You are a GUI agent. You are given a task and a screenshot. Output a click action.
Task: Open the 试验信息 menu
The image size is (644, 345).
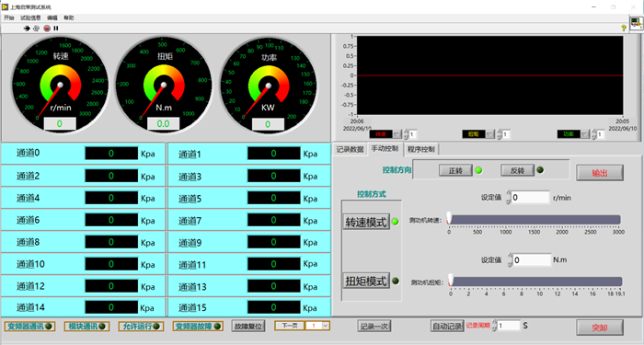30,17
